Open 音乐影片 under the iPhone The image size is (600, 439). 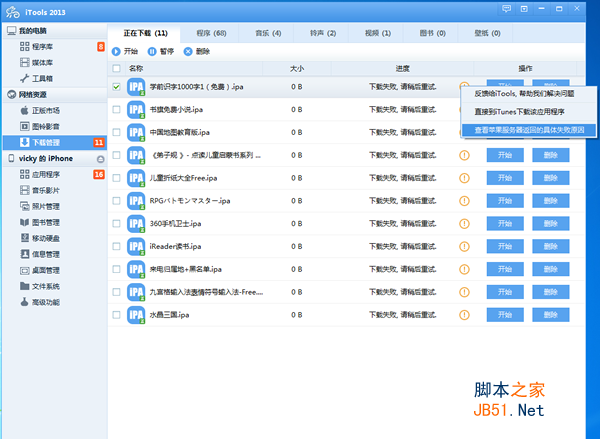(x=55, y=190)
